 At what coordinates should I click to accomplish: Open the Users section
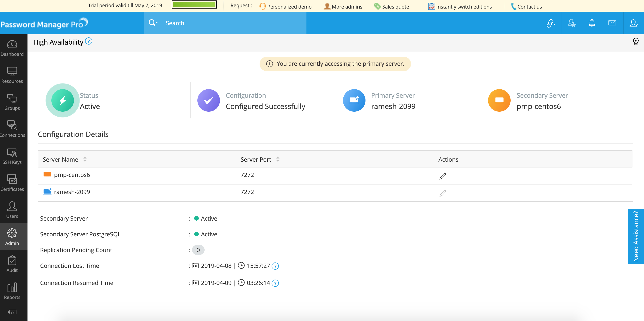[12, 209]
